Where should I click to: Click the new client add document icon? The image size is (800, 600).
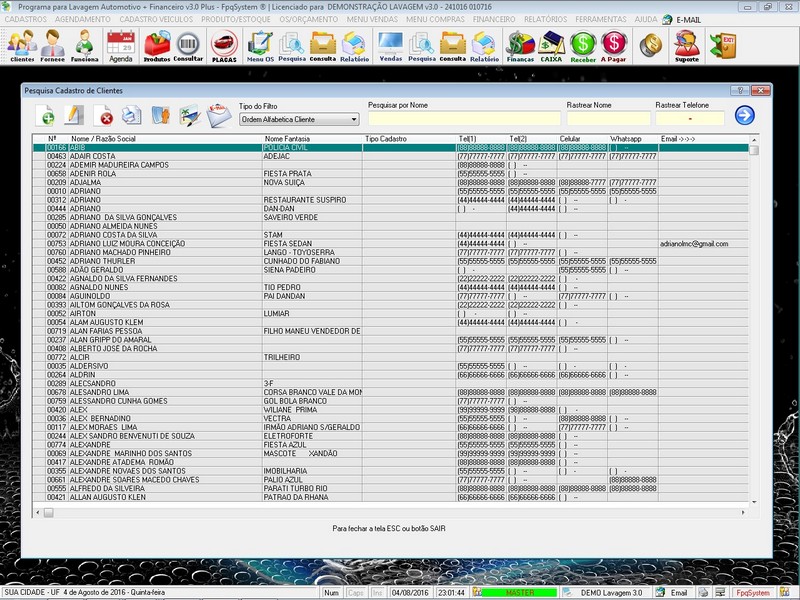pos(45,115)
